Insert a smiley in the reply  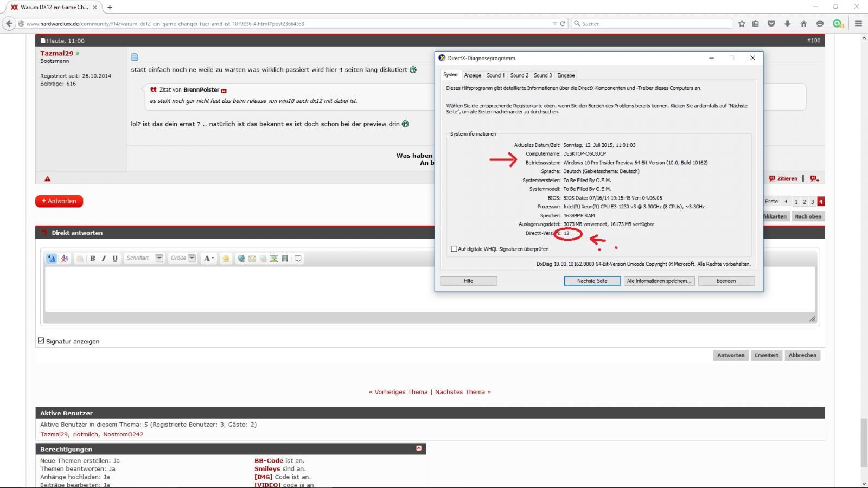click(226, 259)
